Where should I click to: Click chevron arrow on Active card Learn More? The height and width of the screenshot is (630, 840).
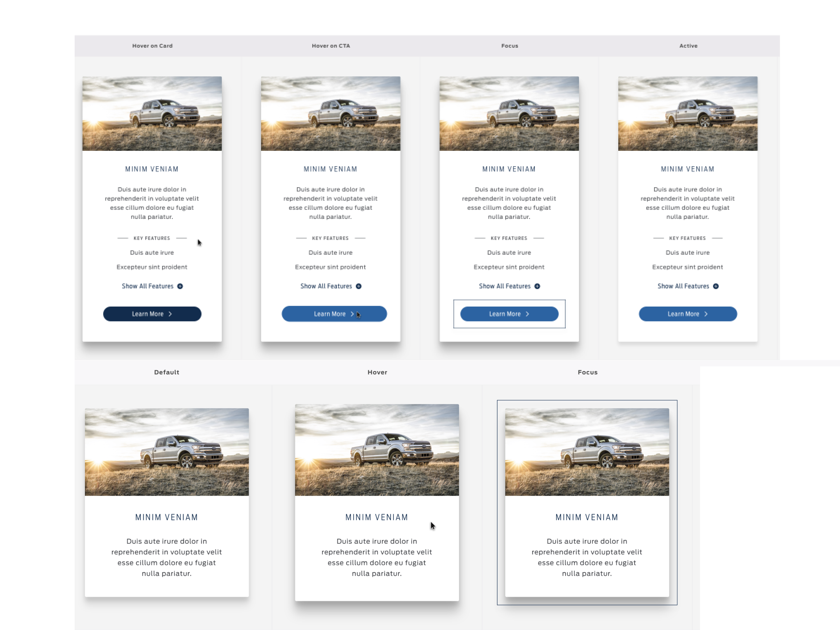(706, 314)
